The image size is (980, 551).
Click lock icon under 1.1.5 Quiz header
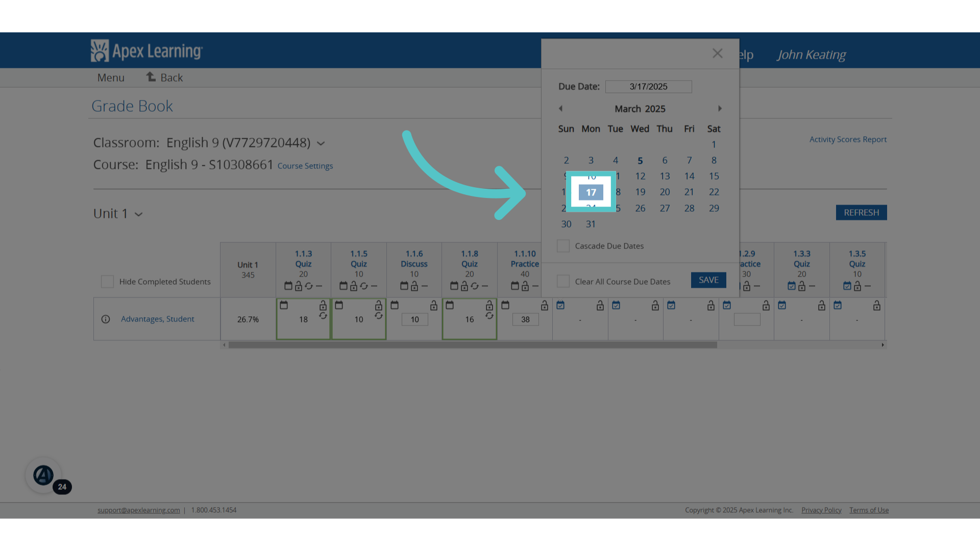tap(354, 286)
